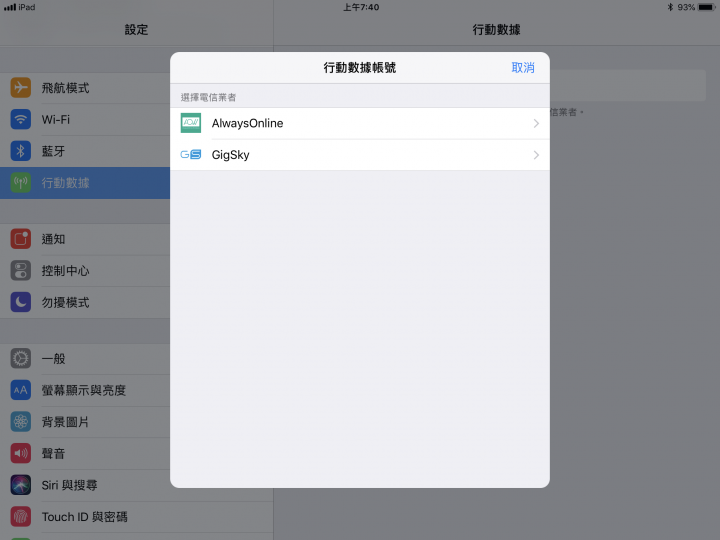Tap the Bluetooth icon in settings sidebar
720x540 pixels.
point(21,151)
